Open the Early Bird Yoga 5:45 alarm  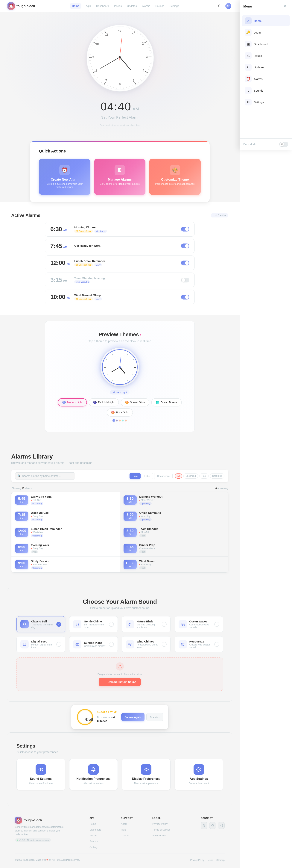click(x=66, y=500)
